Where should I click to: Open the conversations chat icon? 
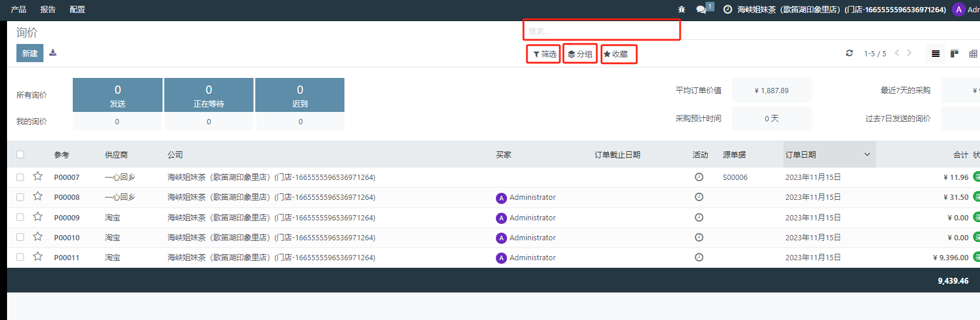click(x=701, y=9)
